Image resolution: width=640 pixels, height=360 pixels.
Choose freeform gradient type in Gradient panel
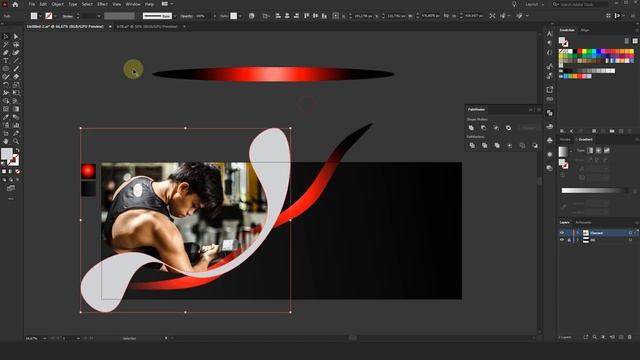(x=607, y=151)
